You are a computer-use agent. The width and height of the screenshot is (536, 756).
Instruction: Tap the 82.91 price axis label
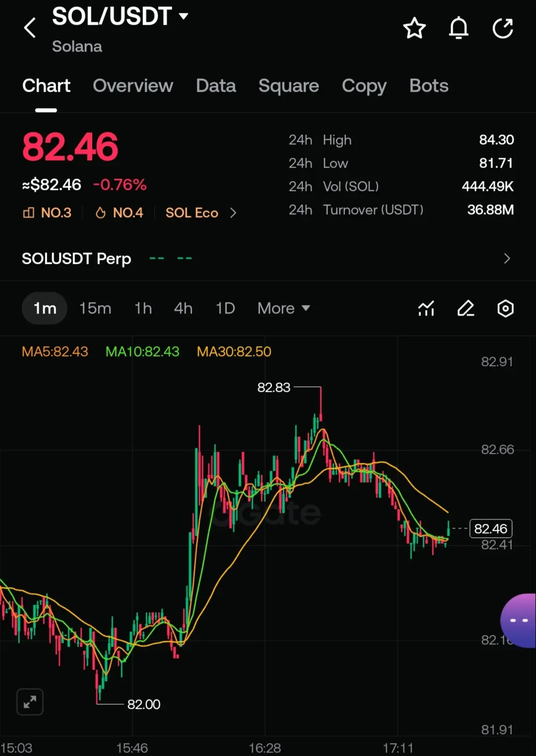(497, 362)
